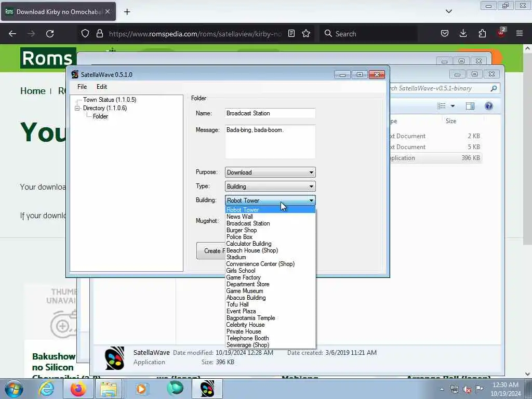Open Firefox hamburger menu
The height and width of the screenshot is (399, 532).
coord(520,34)
